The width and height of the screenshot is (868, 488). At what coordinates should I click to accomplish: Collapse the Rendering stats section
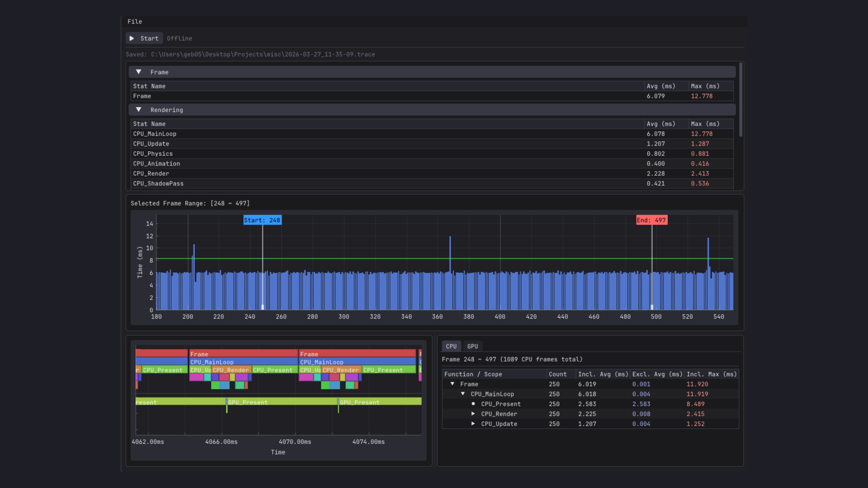[139, 110]
